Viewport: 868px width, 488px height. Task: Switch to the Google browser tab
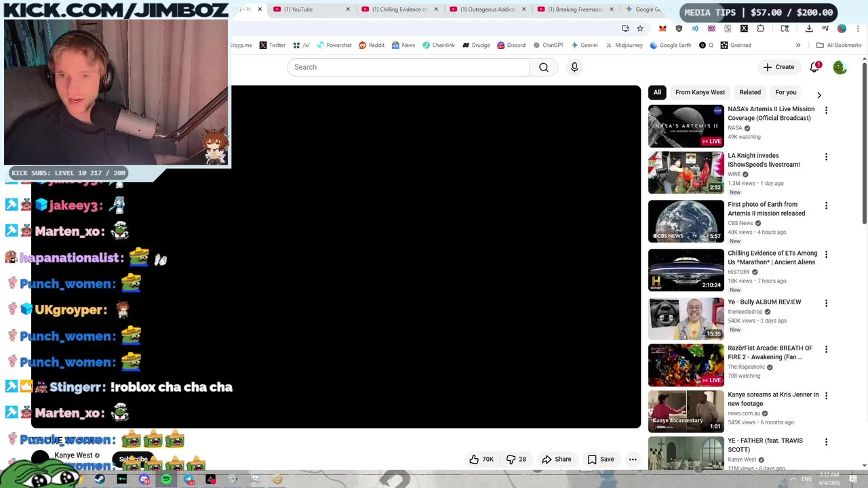tap(644, 9)
